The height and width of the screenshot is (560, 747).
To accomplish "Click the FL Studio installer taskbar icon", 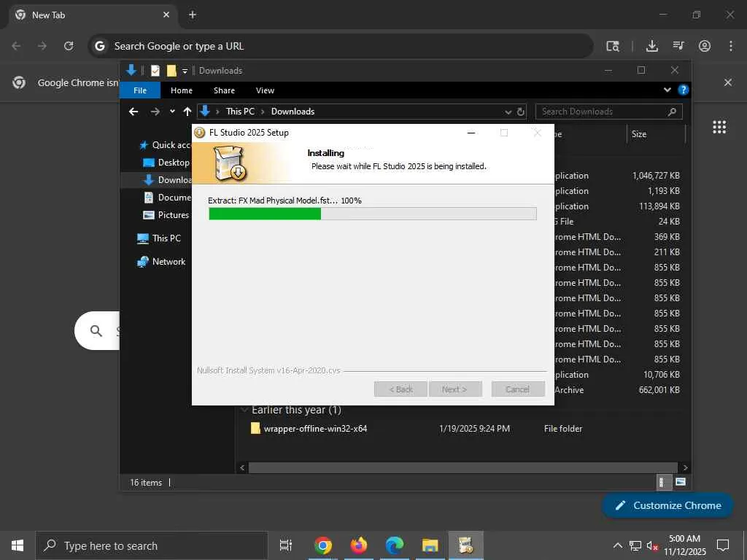I will coord(466,545).
